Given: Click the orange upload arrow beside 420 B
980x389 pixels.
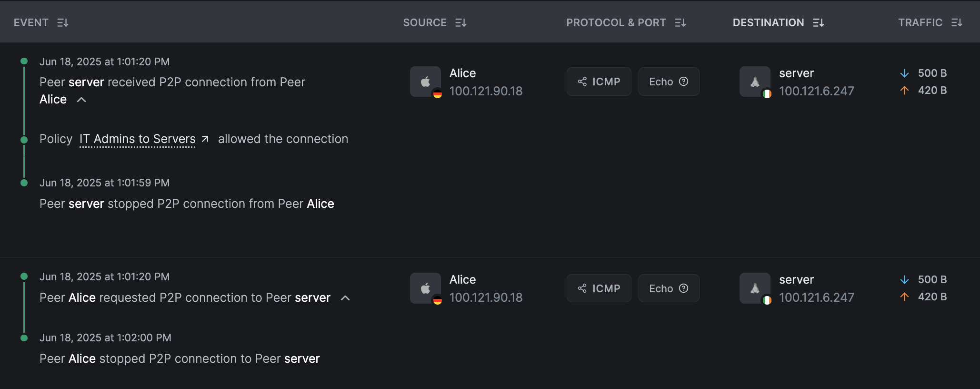Looking at the screenshot, I should pyautogui.click(x=904, y=90).
